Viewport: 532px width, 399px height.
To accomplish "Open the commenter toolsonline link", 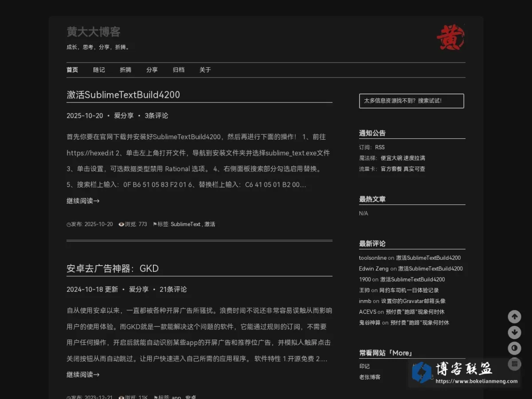I will tap(373, 258).
